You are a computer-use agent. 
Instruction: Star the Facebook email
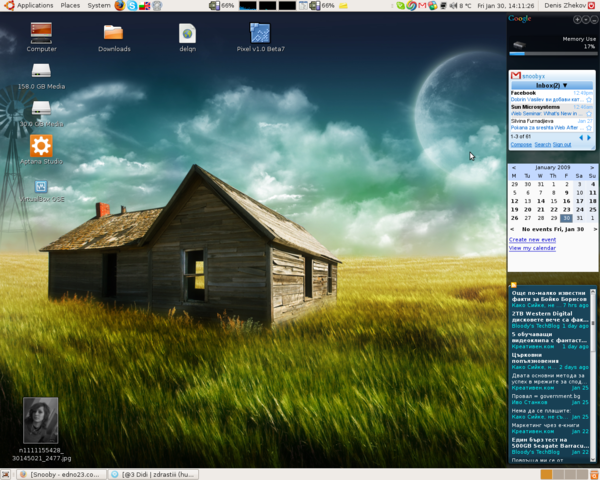[x=589, y=100]
